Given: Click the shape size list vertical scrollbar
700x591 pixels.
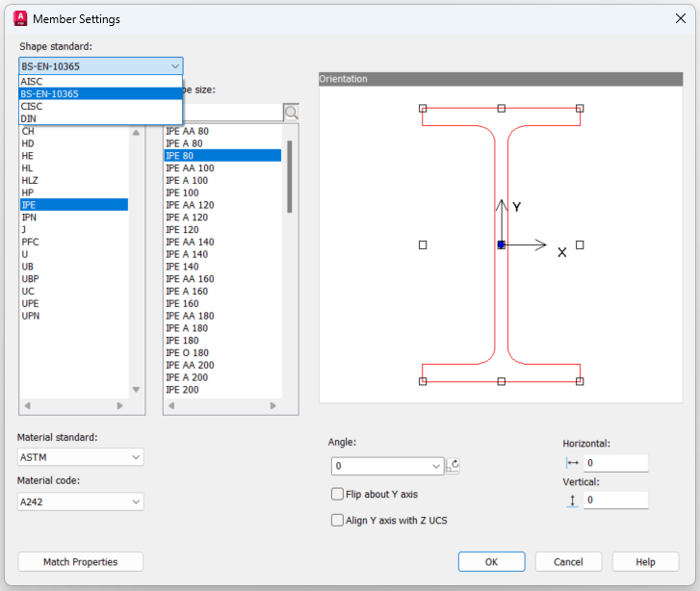Looking at the screenshot, I should point(290,176).
